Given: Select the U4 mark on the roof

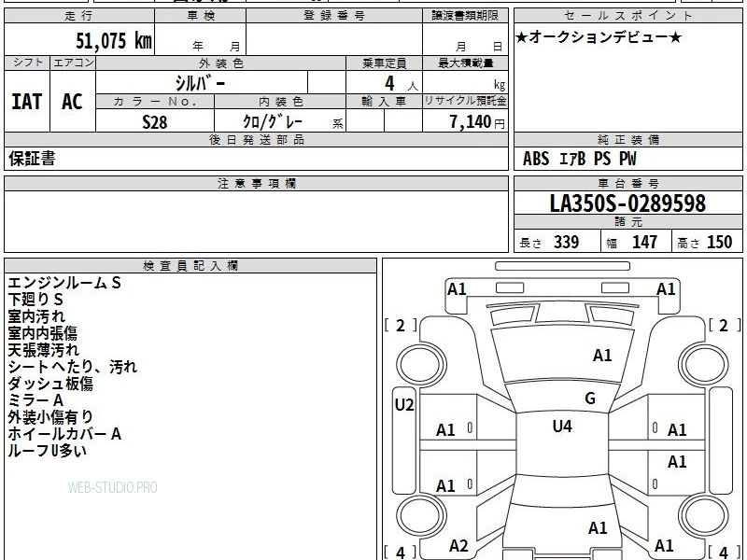Looking at the screenshot, I should click(x=562, y=426).
